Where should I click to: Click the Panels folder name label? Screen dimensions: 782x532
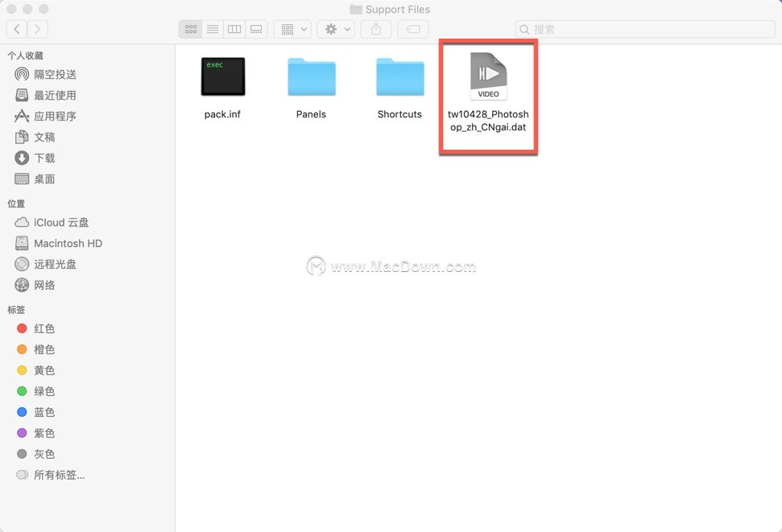[x=311, y=114]
